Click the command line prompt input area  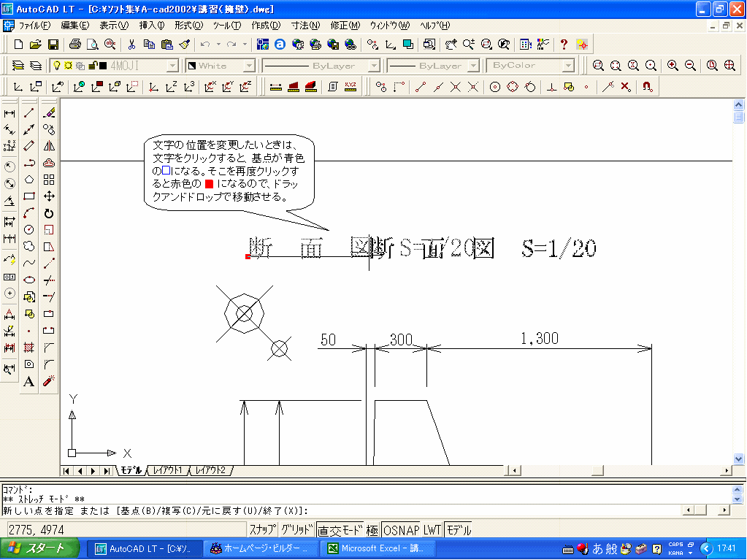(x=342, y=510)
